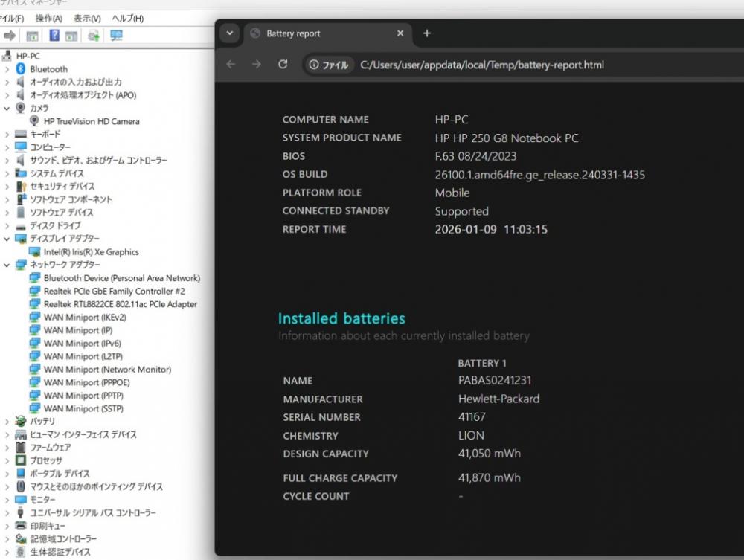Image resolution: width=744 pixels, height=560 pixels.
Task: Reload the Battery report page
Action: pyautogui.click(x=283, y=65)
